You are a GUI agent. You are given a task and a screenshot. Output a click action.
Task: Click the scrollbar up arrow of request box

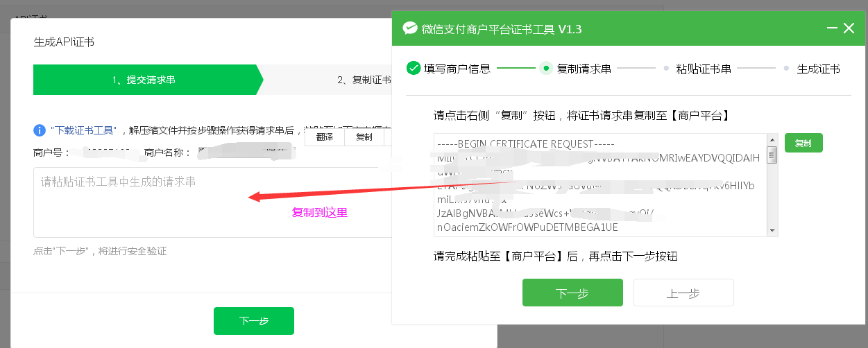(772, 140)
